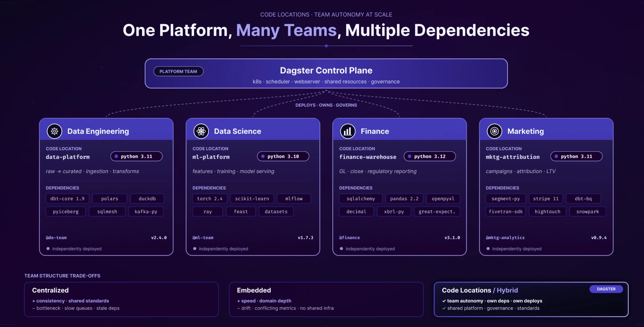This screenshot has height=327, width=644.
Task: Select the python 3.10 pill
Action: [x=283, y=156]
